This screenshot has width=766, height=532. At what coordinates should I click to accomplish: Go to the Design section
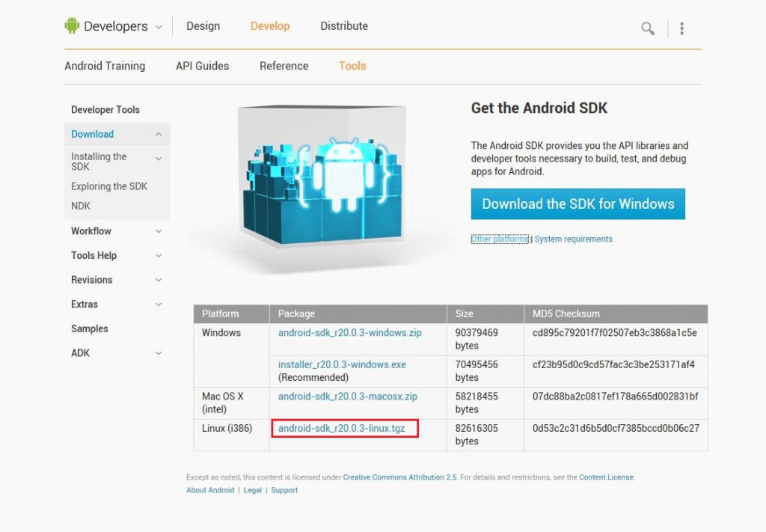(x=203, y=26)
